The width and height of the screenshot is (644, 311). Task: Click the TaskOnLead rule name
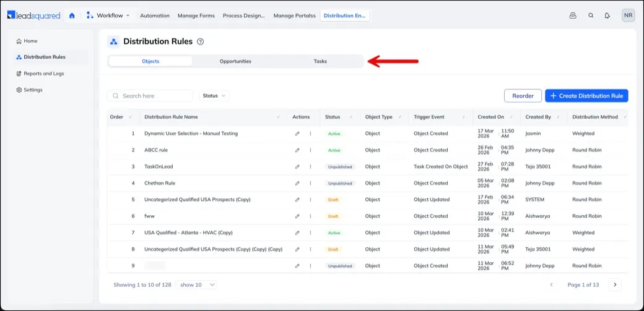click(x=159, y=166)
